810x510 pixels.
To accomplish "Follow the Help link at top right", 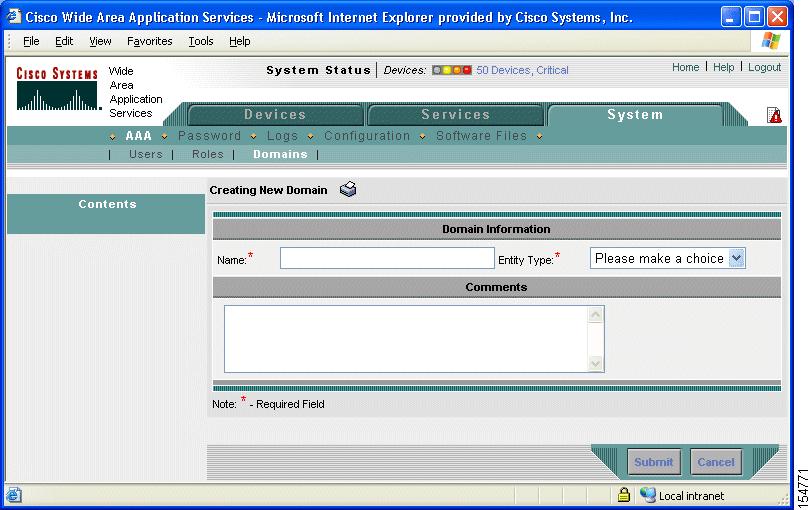I will 724,67.
